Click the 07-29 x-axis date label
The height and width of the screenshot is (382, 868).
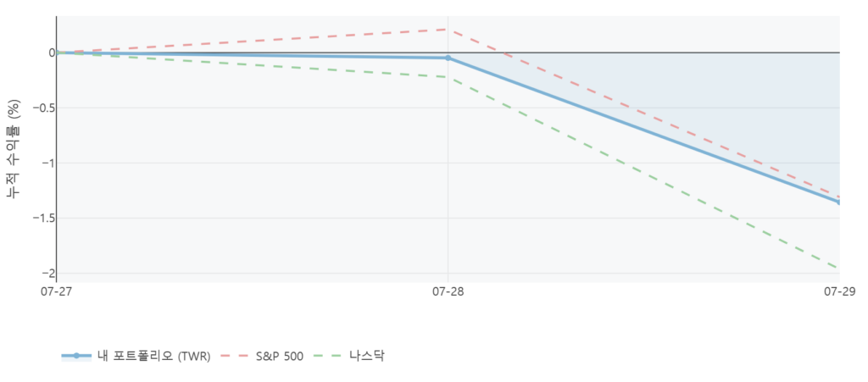pyautogui.click(x=840, y=291)
